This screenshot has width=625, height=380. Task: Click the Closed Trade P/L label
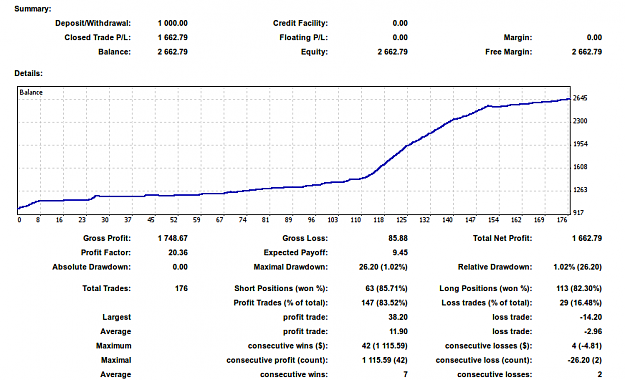pos(98,37)
